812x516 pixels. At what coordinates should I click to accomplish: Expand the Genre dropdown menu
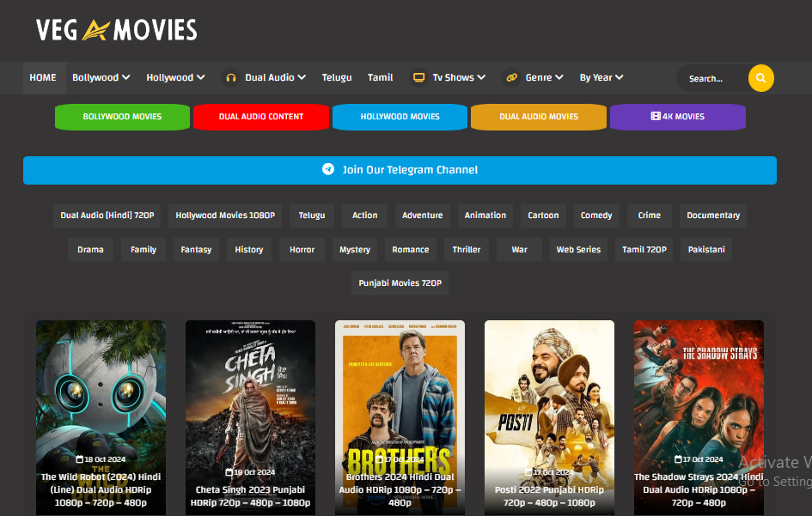click(544, 77)
